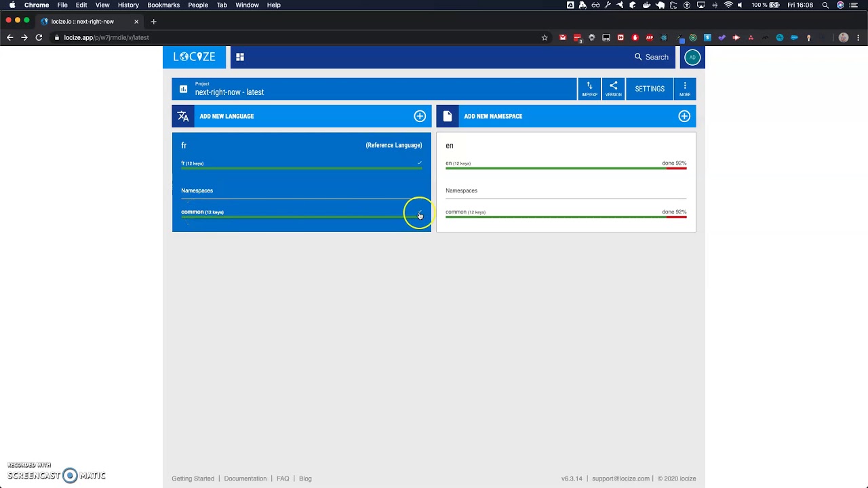This screenshot has height=488, width=868.
Task: Open Spotlight search in menu bar
Action: click(x=825, y=5)
